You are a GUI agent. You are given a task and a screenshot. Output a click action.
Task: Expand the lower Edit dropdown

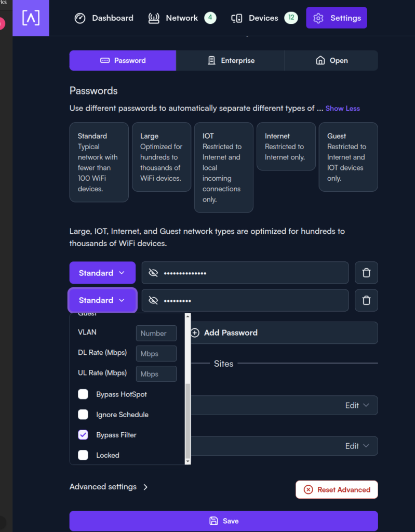(358, 446)
